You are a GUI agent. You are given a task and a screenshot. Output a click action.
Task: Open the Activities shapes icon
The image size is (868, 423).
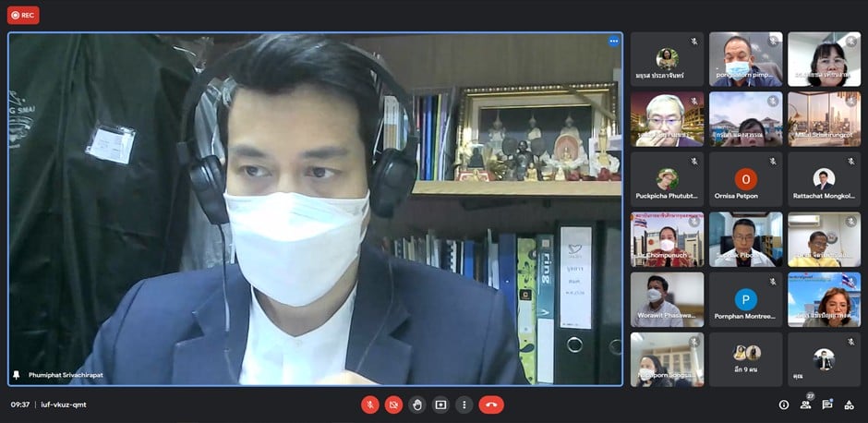pyautogui.click(x=849, y=405)
